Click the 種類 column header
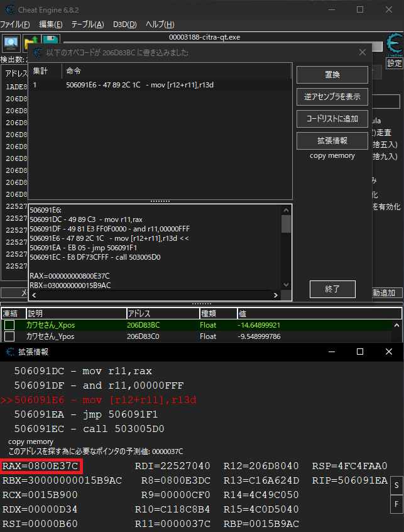404x532 pixels. (218, 314)
